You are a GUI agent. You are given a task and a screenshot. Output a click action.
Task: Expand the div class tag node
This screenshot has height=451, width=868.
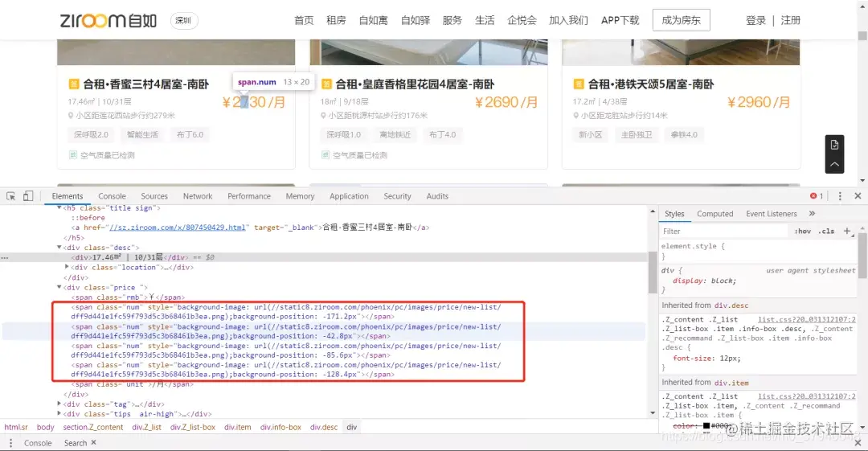pyautogui.click(x=59, y=404)
